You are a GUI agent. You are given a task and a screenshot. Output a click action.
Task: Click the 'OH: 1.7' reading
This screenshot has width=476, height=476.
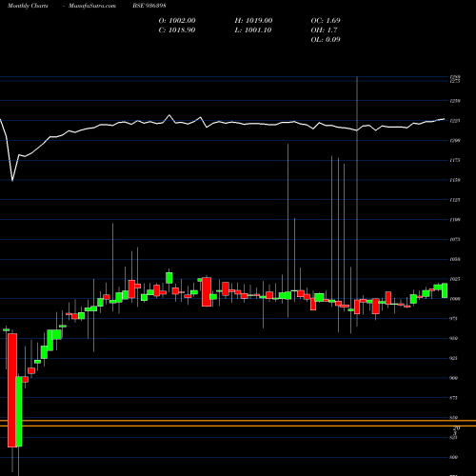[324, 30]
